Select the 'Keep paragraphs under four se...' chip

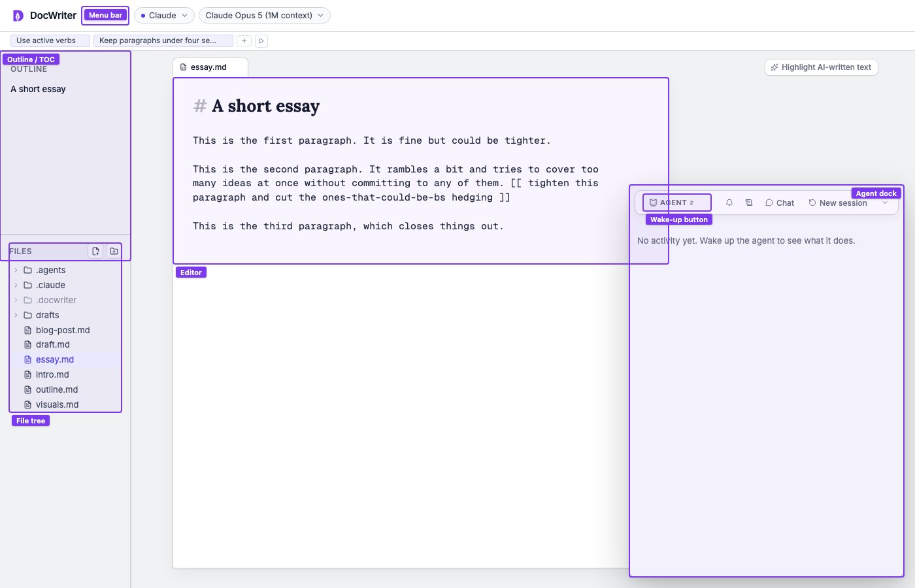163,41
